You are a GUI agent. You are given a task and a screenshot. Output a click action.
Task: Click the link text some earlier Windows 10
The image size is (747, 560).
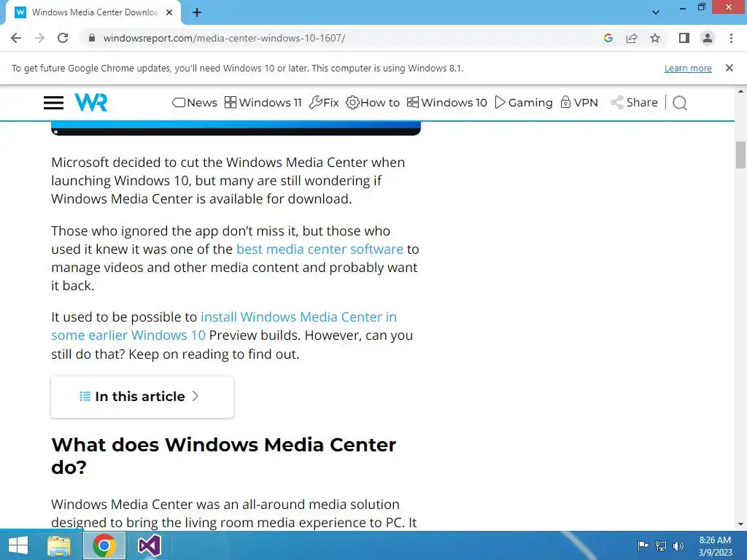128,335
